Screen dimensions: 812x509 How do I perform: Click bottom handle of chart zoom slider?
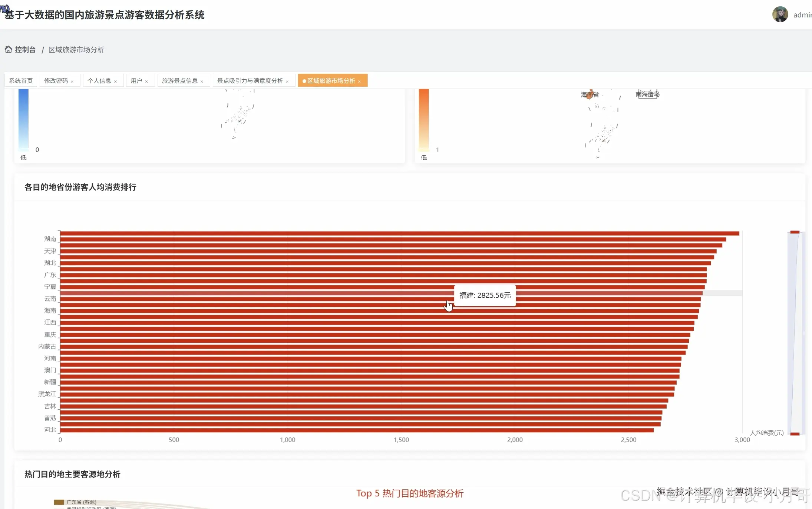point(795,434)
